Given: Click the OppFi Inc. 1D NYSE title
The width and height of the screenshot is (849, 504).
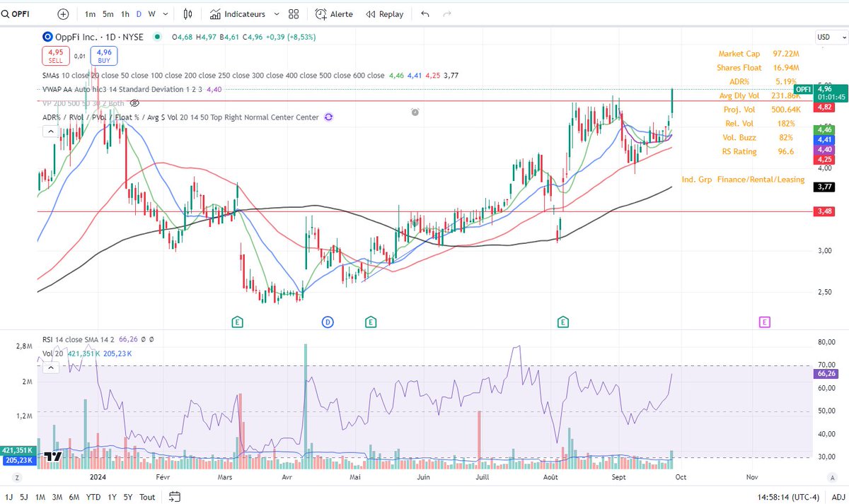Looking at the screenshot, I should [x=100, y=37].
